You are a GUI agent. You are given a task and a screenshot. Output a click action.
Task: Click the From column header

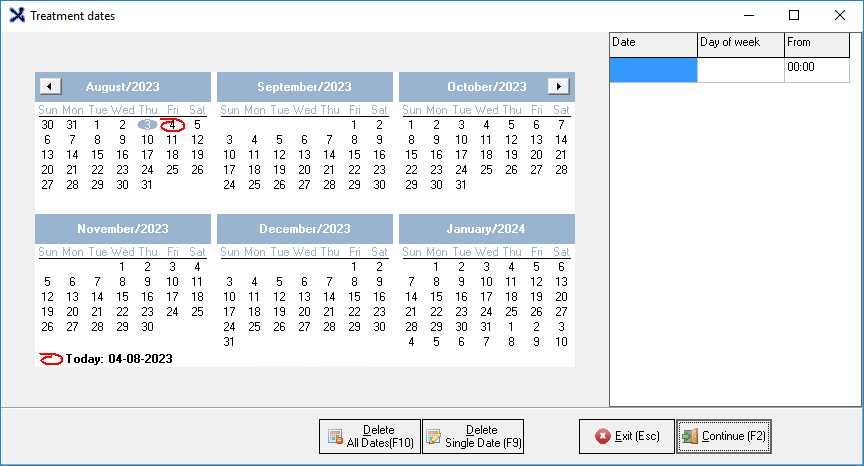click(x=816, y=43)
